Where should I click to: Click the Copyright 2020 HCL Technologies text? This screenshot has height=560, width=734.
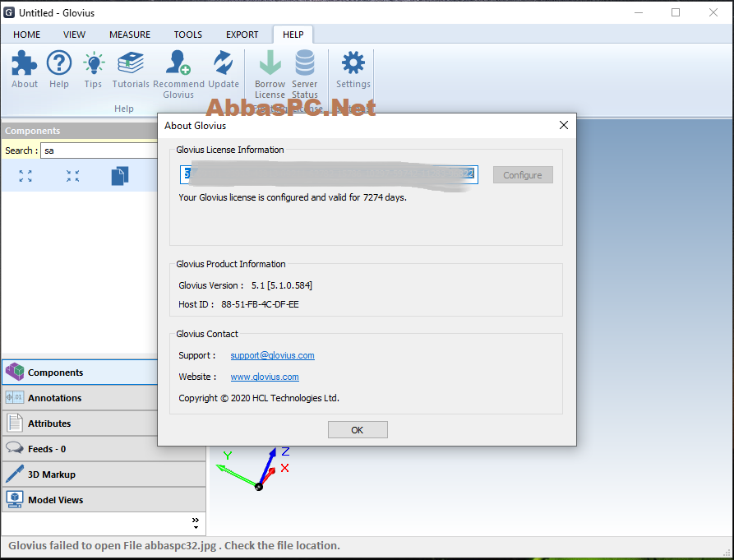(x=259, y=398)
